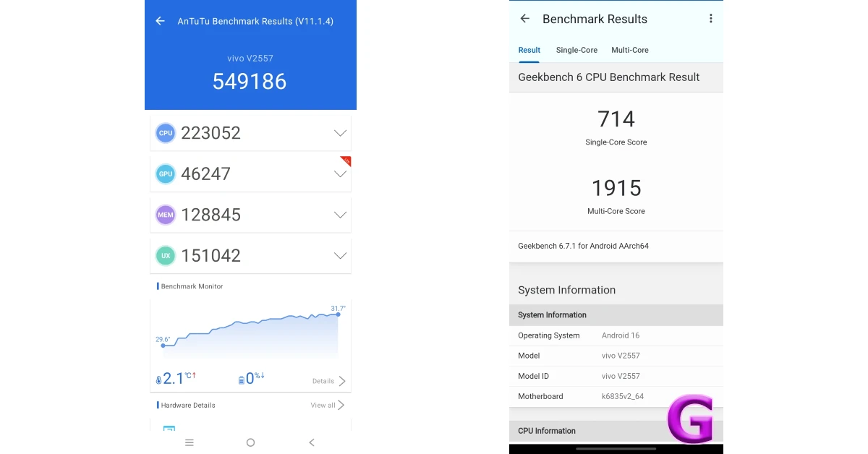Tap the total score 549186
Screen dimensions: 868x454
click(250, 81)
